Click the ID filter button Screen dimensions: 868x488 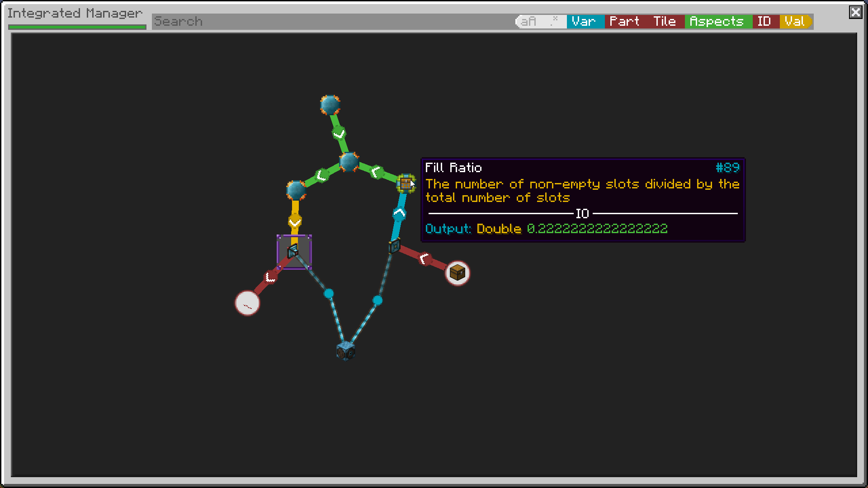pos(764,21)
